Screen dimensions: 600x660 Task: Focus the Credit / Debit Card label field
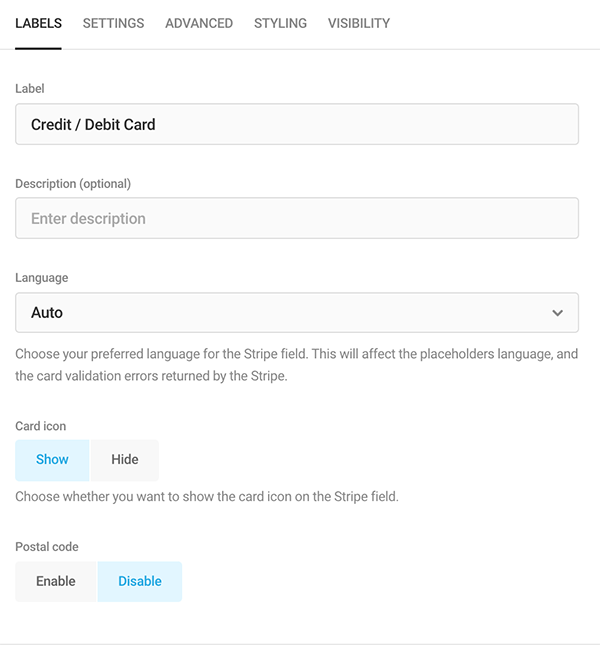[296, 125]
